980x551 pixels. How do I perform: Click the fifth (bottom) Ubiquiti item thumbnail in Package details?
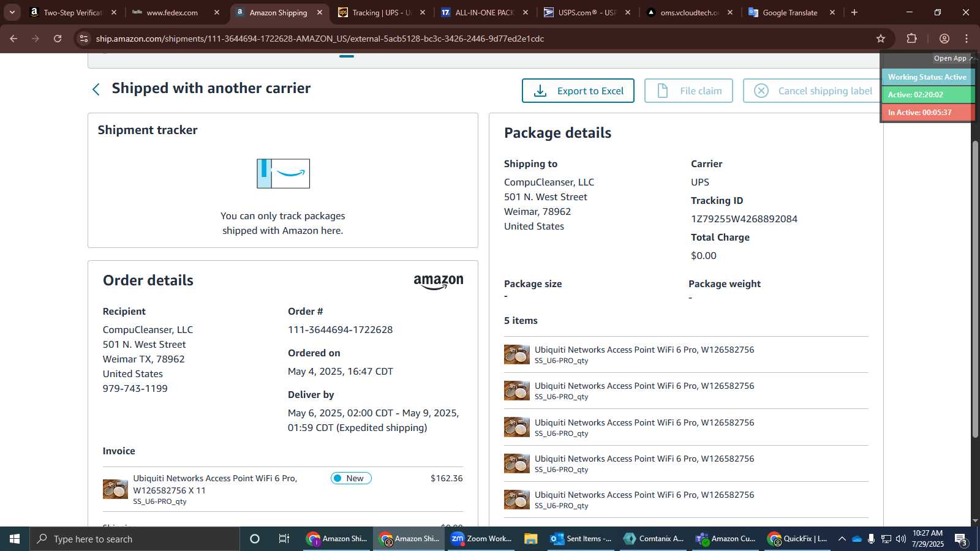(517, 500)
